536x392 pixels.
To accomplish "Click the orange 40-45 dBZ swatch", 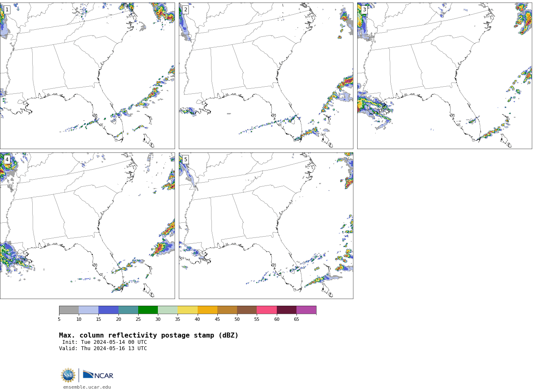I will tap(207, 310).
